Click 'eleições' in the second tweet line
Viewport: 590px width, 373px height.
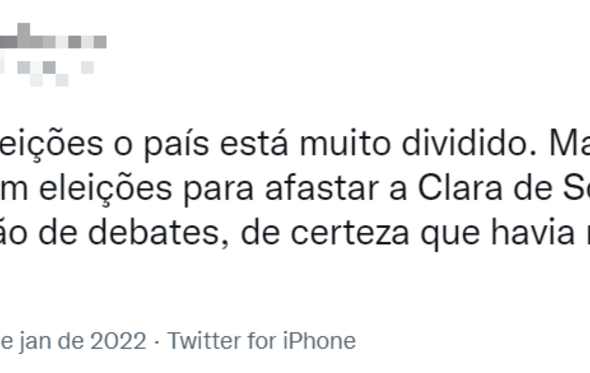point(106,190)
